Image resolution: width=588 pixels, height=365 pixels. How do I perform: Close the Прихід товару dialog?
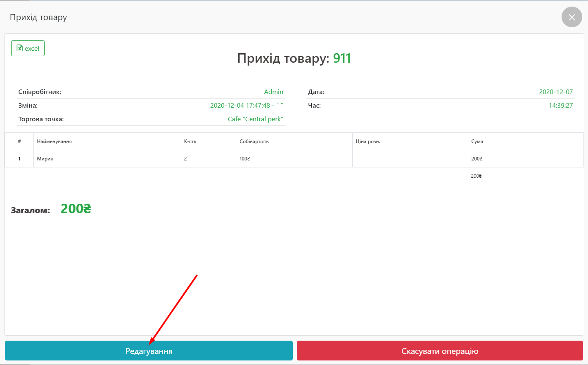point(571,17)
